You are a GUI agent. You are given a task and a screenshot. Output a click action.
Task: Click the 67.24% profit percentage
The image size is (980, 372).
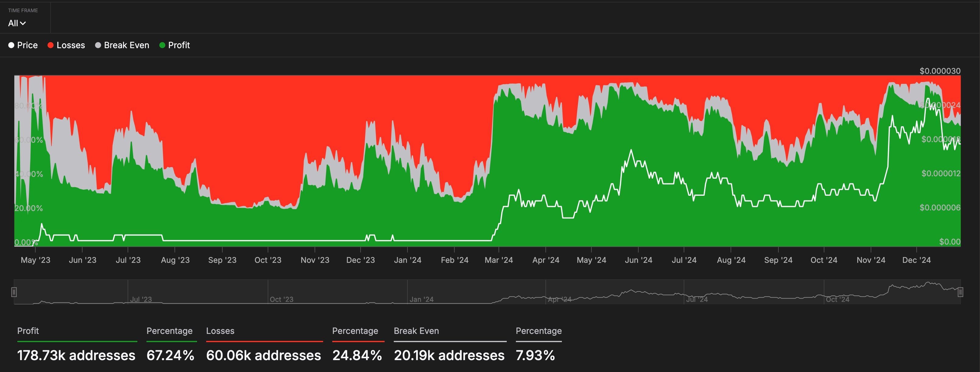tap(171, 355)
